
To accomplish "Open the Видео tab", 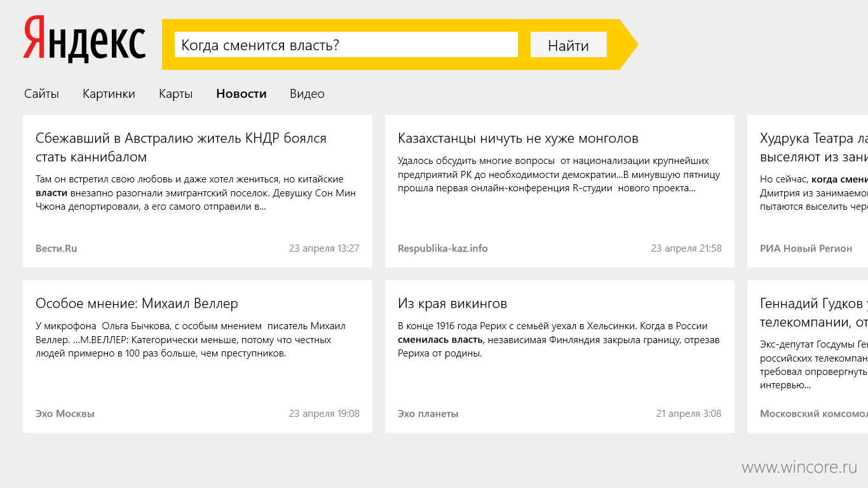I will click(307, 93).
